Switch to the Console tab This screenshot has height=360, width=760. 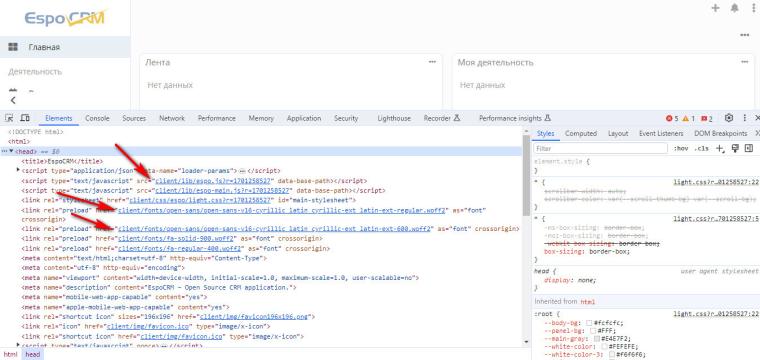pos(97,118)
